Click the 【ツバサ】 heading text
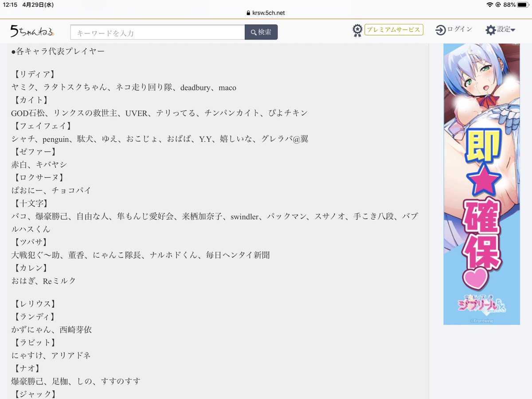The height and width of the screenshot is (399, 532). click(x=30, y=242)
